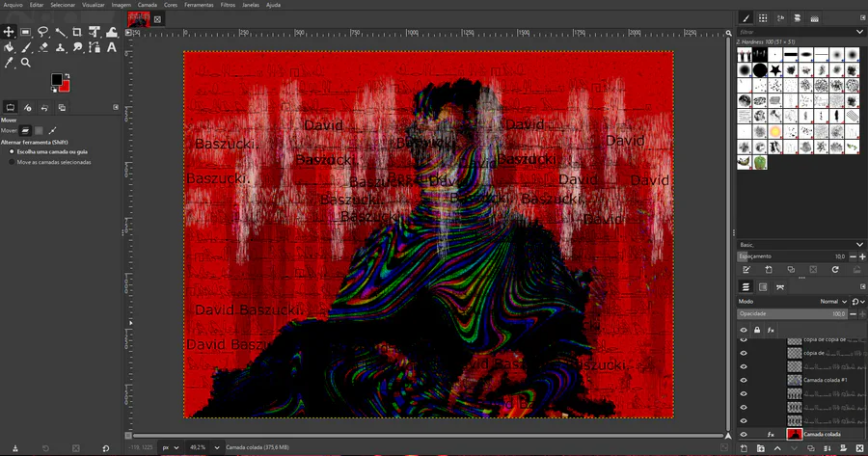Open the Camada menu
The image size is (868, 456).
[148, 5]
